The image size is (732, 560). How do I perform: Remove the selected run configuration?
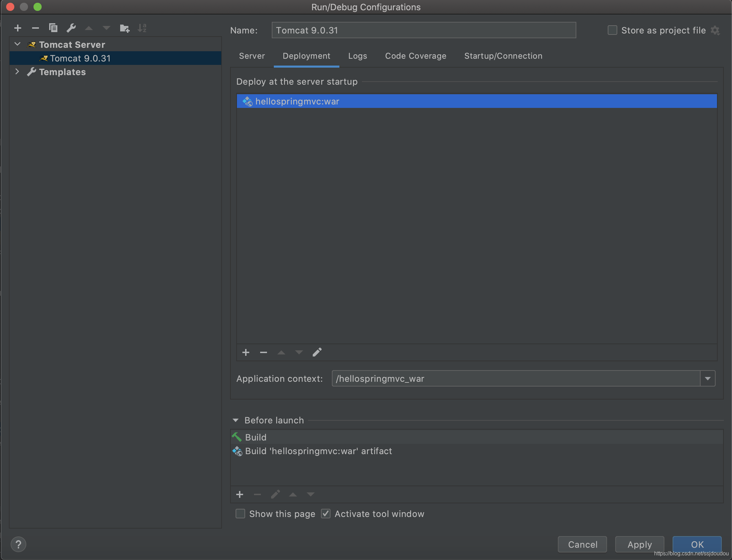pyautogui.click(x=36, y=28)
